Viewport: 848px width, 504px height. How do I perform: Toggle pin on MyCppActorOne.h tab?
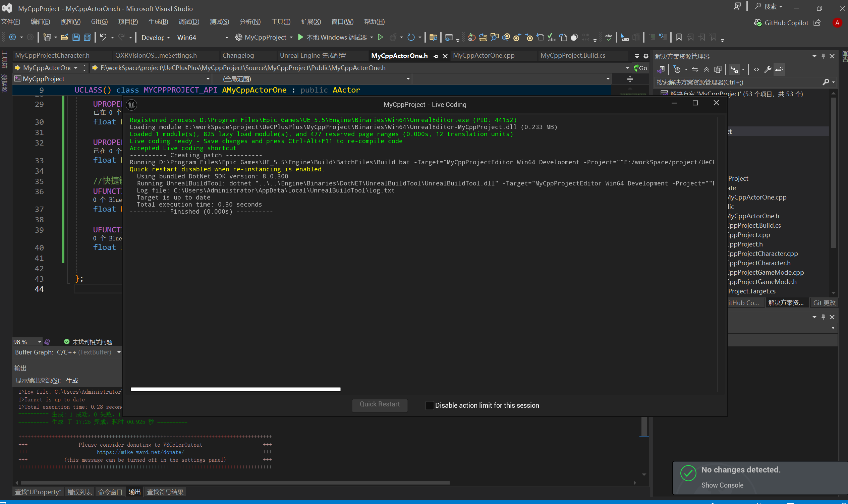436,56
